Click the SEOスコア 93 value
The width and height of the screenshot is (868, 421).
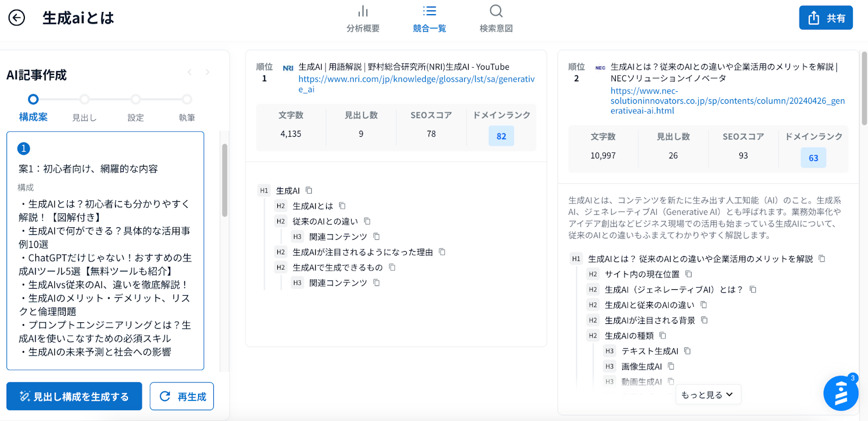[x=743, y=155]
